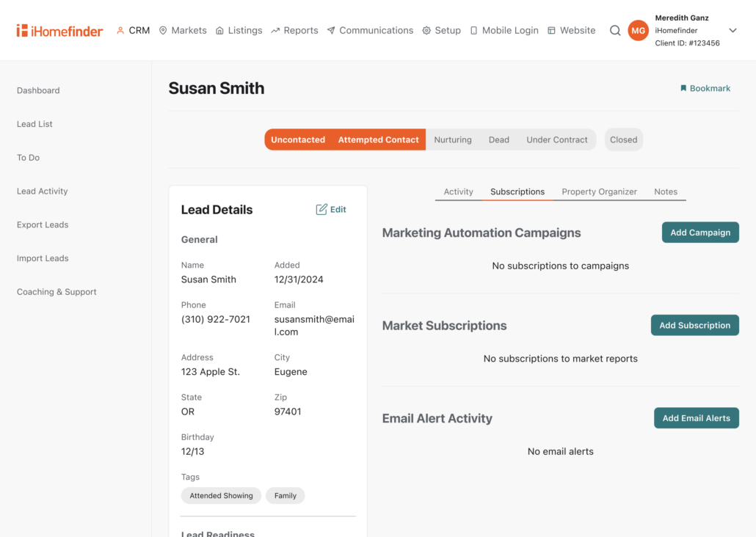The image size is (756, 537).
Task: Open Communications via the paper plane icon
Action: pyautogui.click(x=331, y=31)
